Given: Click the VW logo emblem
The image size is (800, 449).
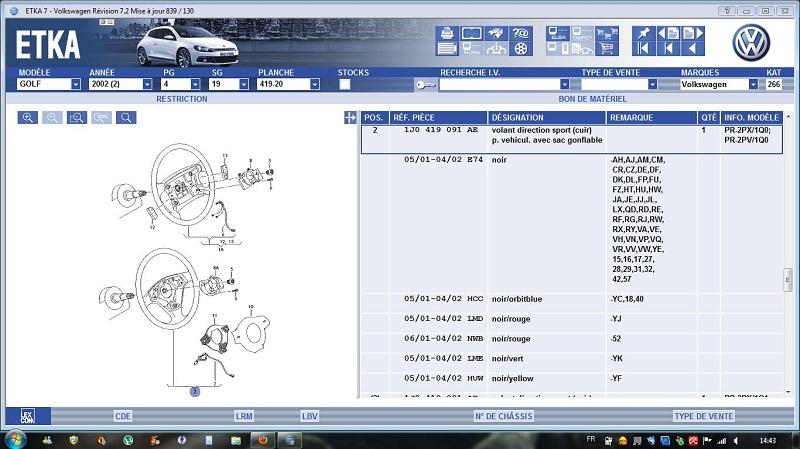Looking at the screenshot, I should pos(751,43).
